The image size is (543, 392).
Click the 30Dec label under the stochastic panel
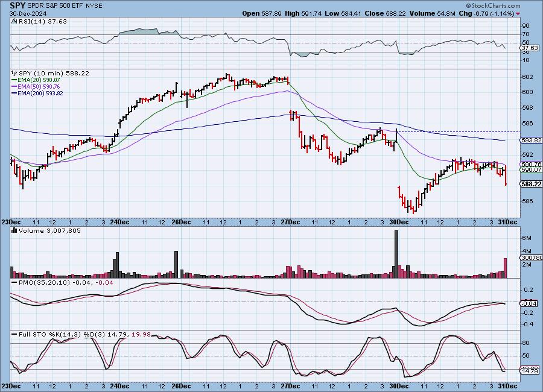click(x=399, y=386)
